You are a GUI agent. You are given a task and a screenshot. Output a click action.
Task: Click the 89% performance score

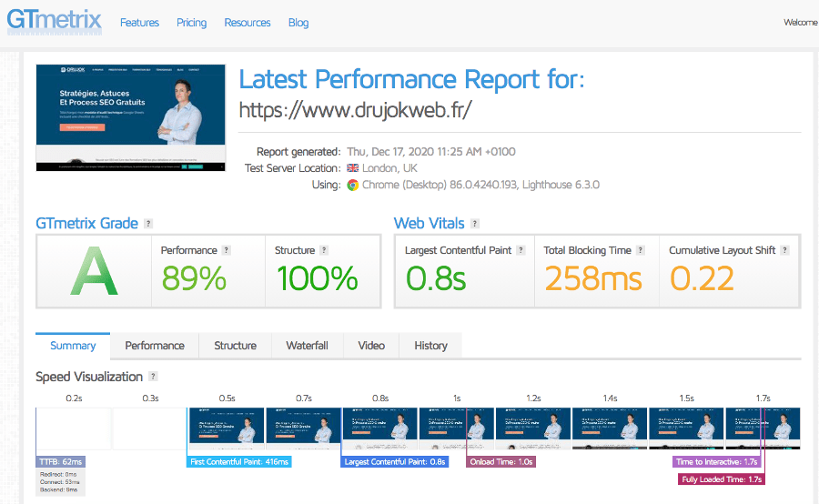click(x=194, y=277)
